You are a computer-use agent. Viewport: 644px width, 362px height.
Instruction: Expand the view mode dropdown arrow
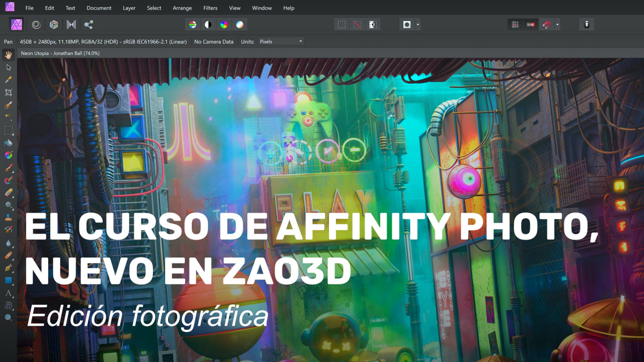[417, 24]
